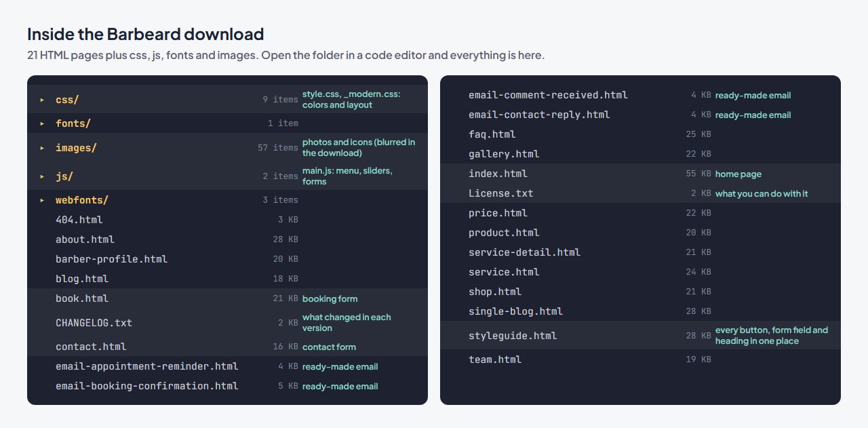Click the 'what changed in each version' note
Screen dimensions: 868x428
tap(347, 323)
